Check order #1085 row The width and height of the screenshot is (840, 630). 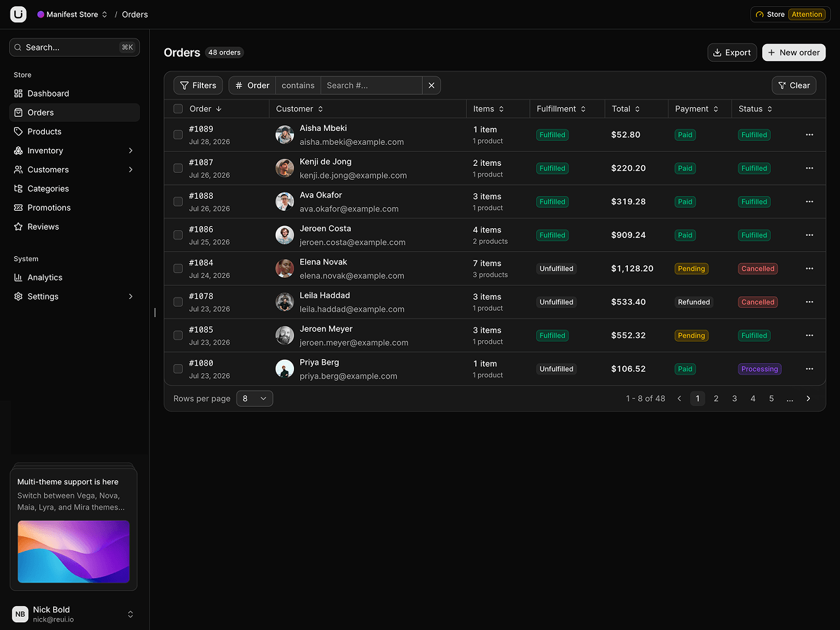point(178,335)
